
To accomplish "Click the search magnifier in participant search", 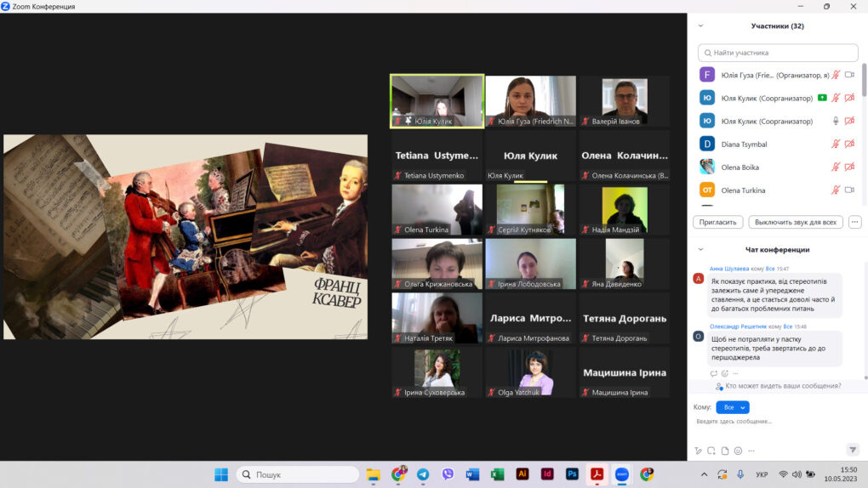I will point(708,53).
